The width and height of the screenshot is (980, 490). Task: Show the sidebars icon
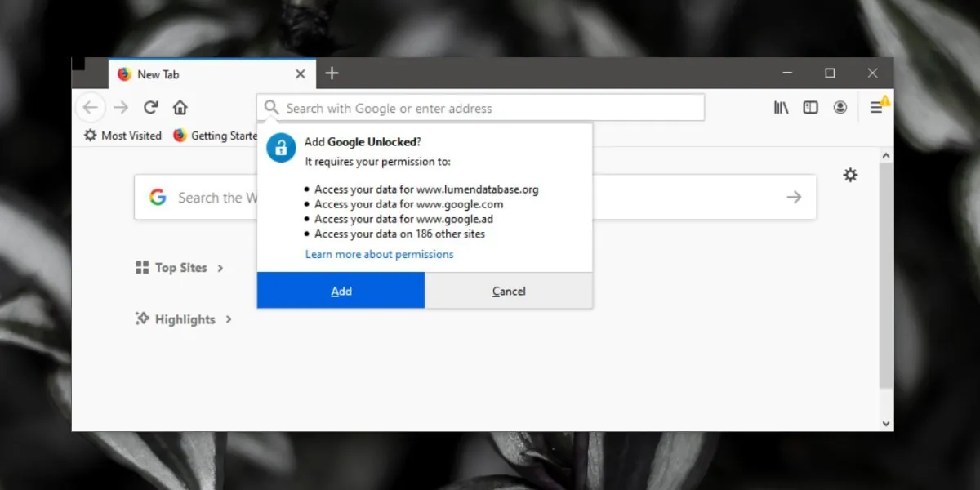[810, 107]
